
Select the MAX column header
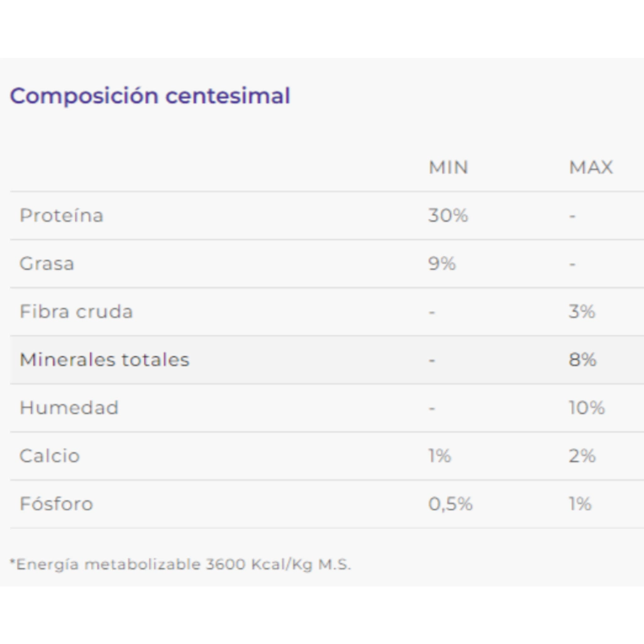coord(591,167)
